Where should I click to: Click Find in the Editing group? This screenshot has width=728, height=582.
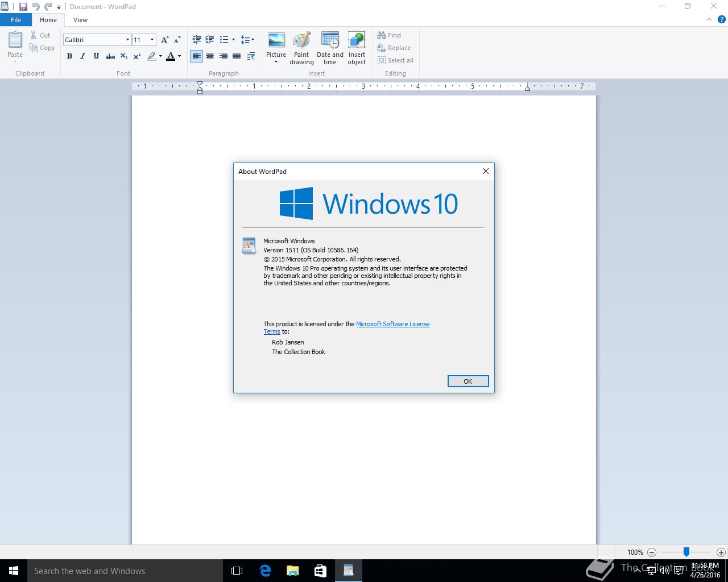[x=389, y=35]
